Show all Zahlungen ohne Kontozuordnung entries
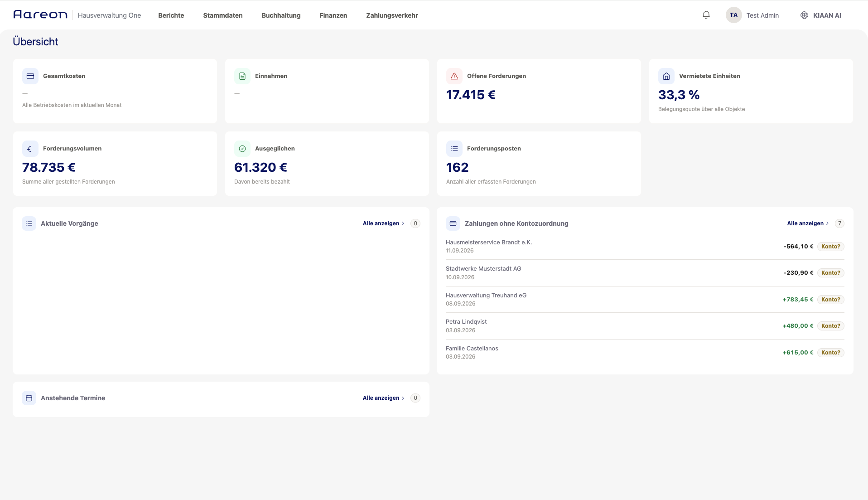 pos(808,223)
